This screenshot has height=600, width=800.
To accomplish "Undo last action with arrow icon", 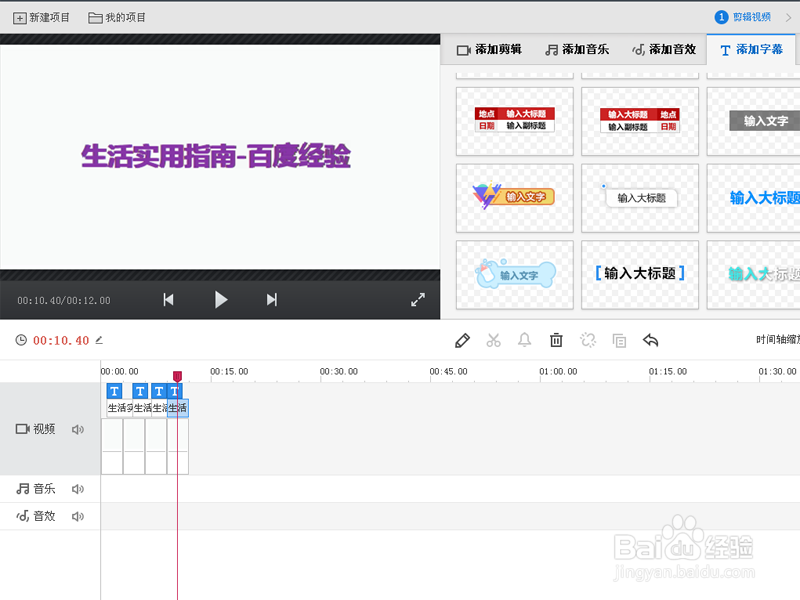I will pos(651,340).
